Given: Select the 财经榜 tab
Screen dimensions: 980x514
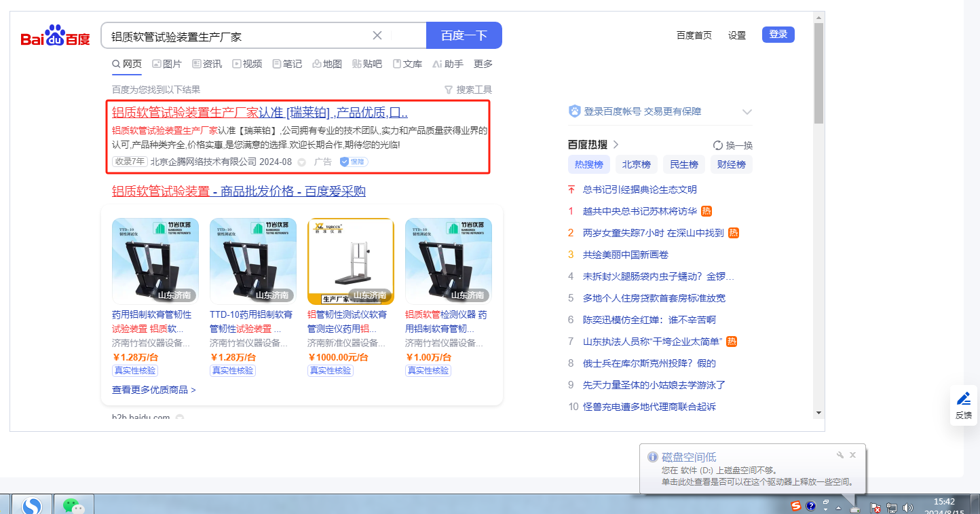Looking at the screenshot, I should click(732, 164).
